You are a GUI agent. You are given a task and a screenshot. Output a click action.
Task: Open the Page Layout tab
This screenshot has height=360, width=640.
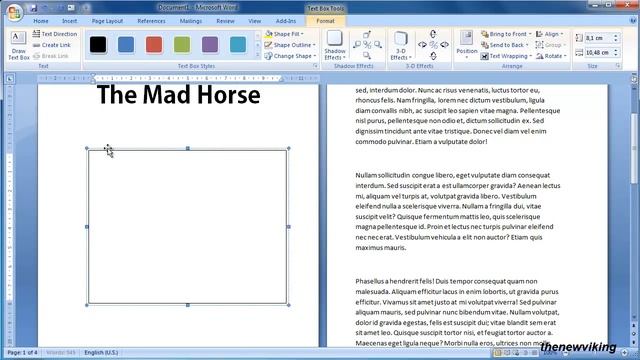pyautogui.click(x=107, y=21)
